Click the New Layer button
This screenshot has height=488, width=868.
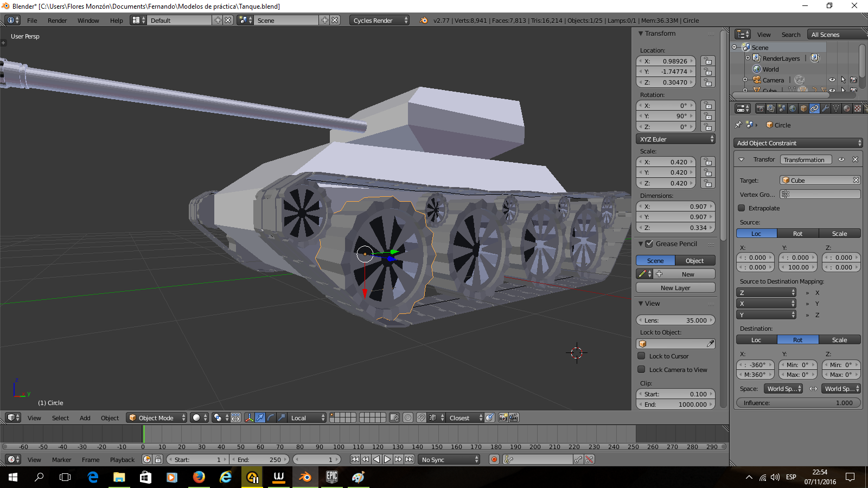coord(675,288)
